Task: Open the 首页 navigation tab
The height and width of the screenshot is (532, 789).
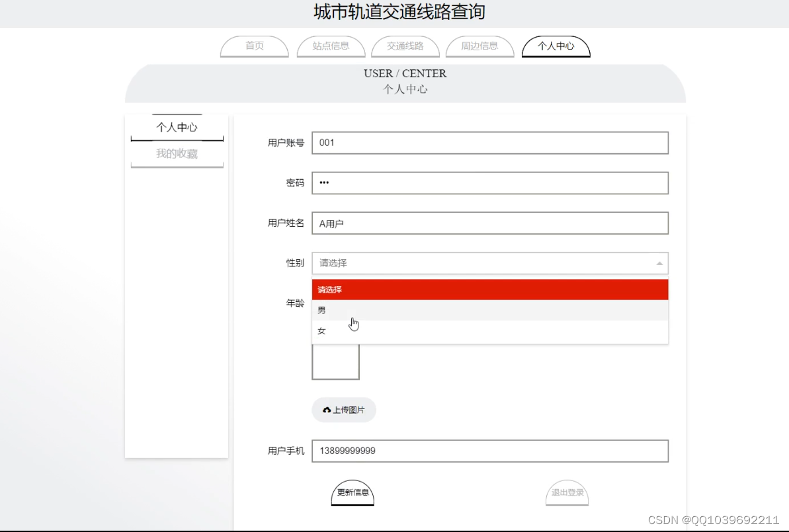Action: (253, 46)
